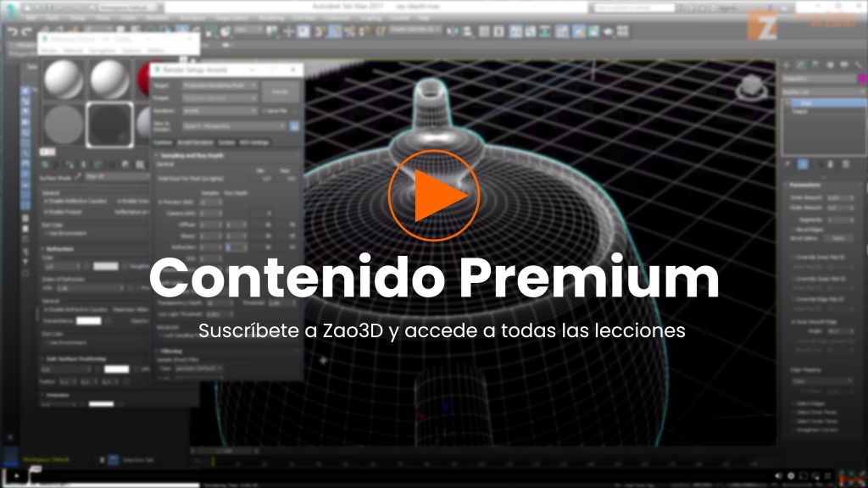The width and height of the screenshot is (868, 488).
Task: Switch to the Common tab in Render Setup
Action: tap(162, 142)
